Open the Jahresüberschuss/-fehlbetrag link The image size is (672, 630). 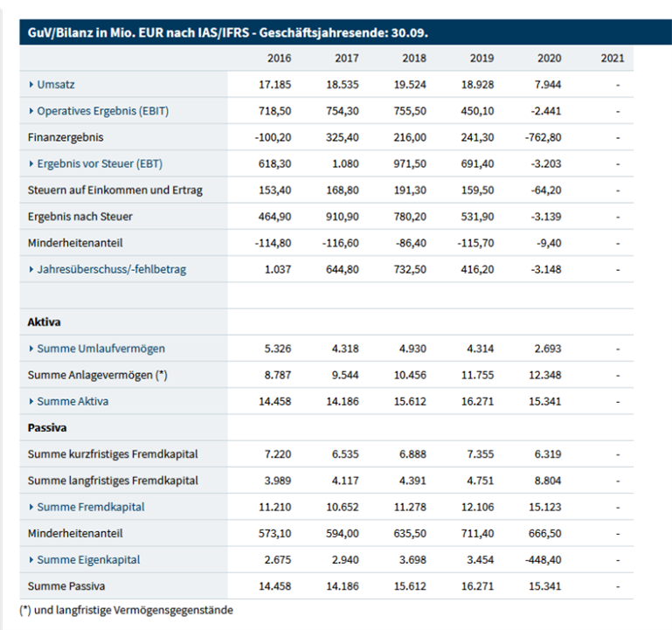[x=112, y=270]
